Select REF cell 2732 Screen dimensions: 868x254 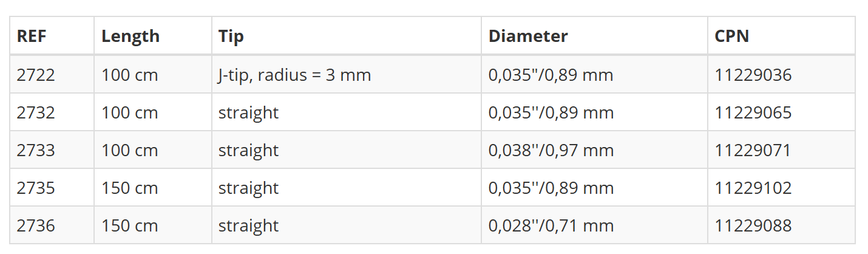[36, 113]
